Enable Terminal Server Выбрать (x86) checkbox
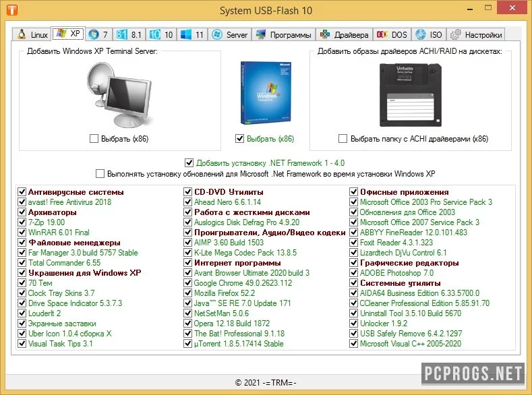This screenshot has height=395, width=532. coord(94,138)
